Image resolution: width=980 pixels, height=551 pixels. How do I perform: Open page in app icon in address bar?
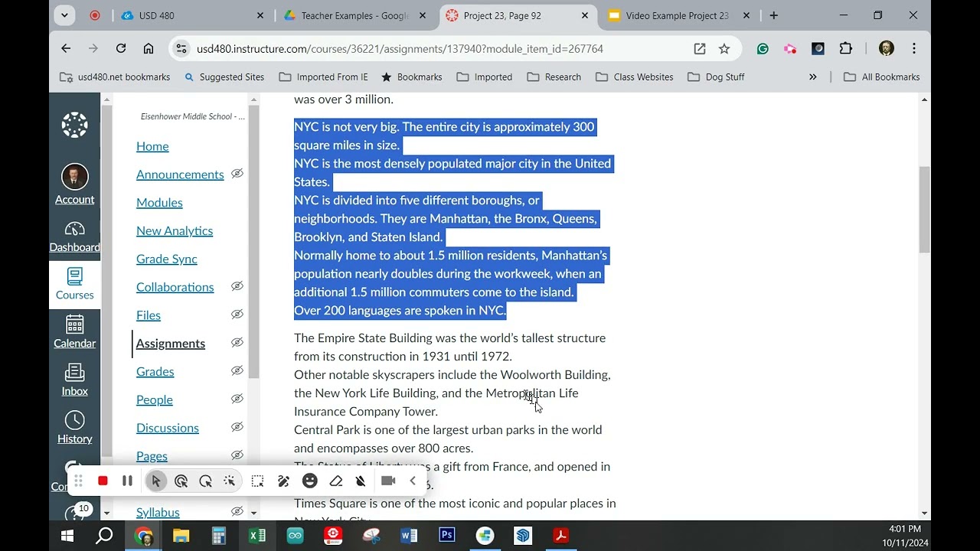tap(700, 48)
